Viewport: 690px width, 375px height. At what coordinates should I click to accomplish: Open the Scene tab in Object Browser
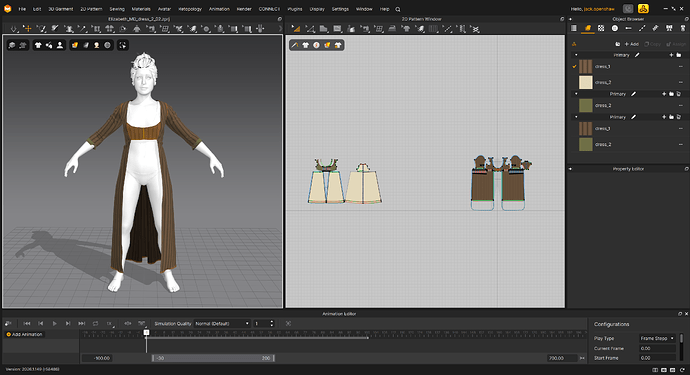[574, 28]
